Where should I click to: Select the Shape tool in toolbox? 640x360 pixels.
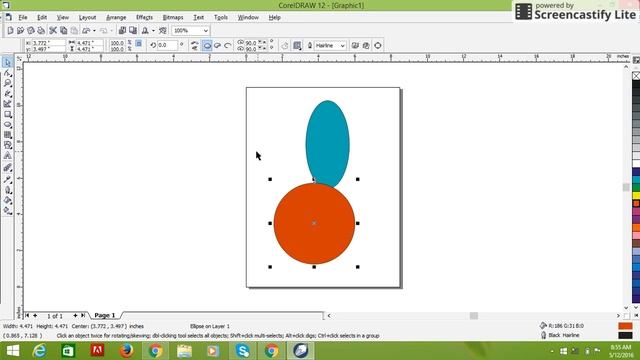pyautogui.click(x=7, y=73)
